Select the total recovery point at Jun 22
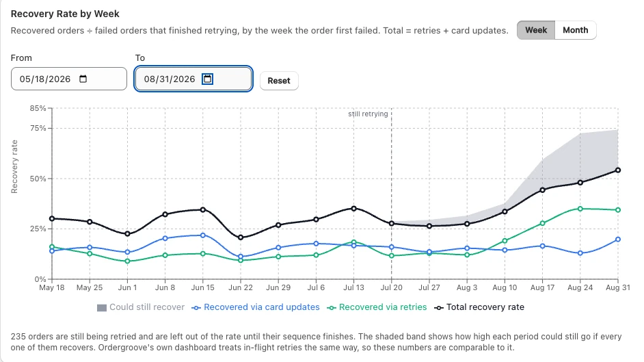The width and height of the screenshot is (644, 362). (x=241, y=237)
